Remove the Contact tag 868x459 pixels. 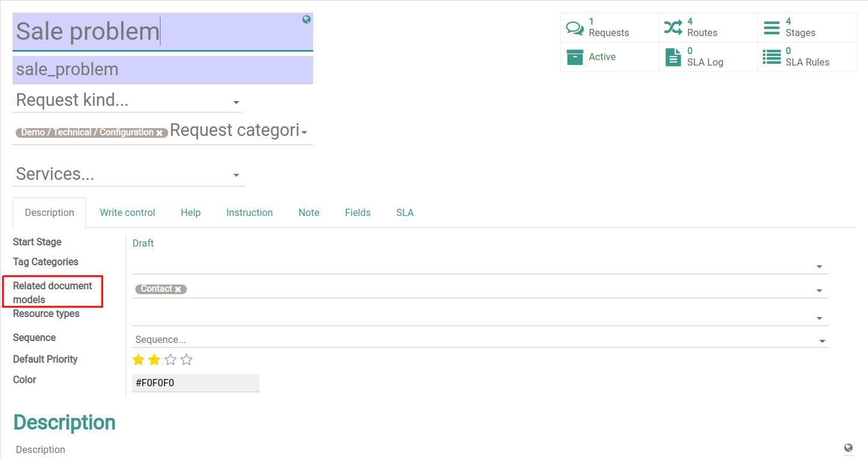click(x=178, y=289)
